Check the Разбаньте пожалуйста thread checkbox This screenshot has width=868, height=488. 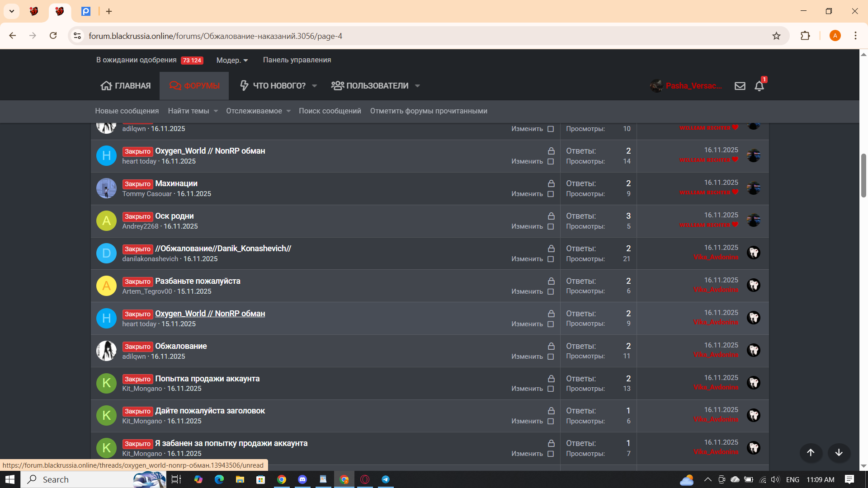[x=551, y=291]
